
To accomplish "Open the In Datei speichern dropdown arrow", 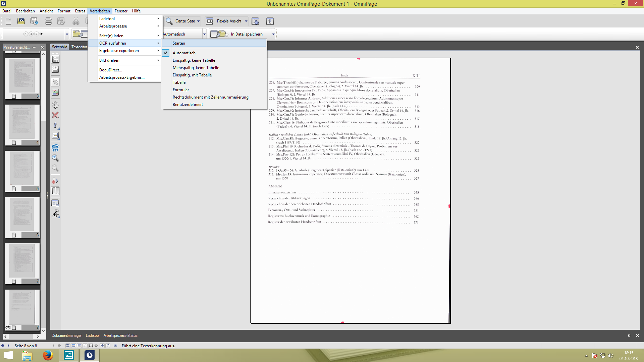I will tap(273, 34).
